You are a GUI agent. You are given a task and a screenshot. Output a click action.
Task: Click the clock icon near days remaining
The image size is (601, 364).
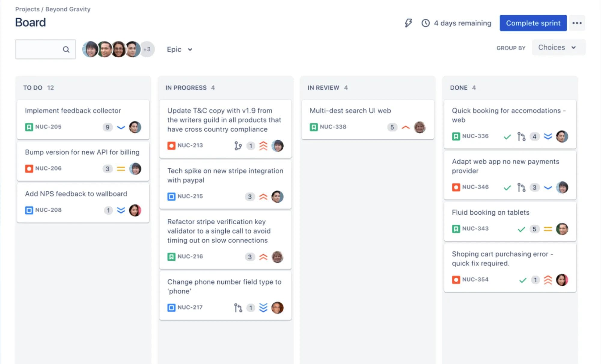426,23
